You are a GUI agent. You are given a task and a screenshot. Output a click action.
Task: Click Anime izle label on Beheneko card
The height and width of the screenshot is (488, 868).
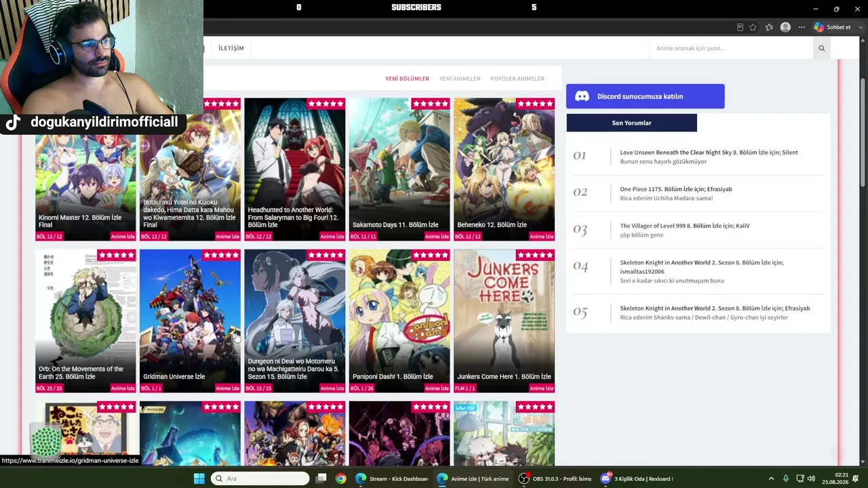click(541, 237)
